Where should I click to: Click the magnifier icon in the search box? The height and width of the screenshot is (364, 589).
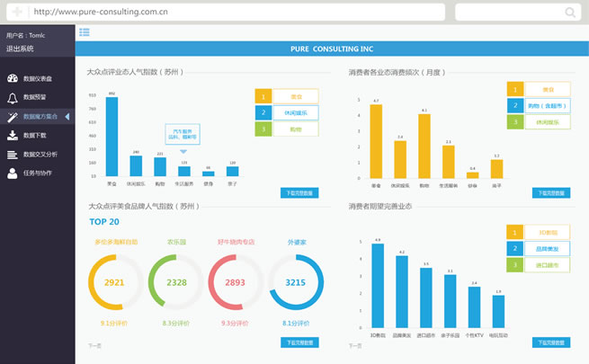[x=570, y=13]
